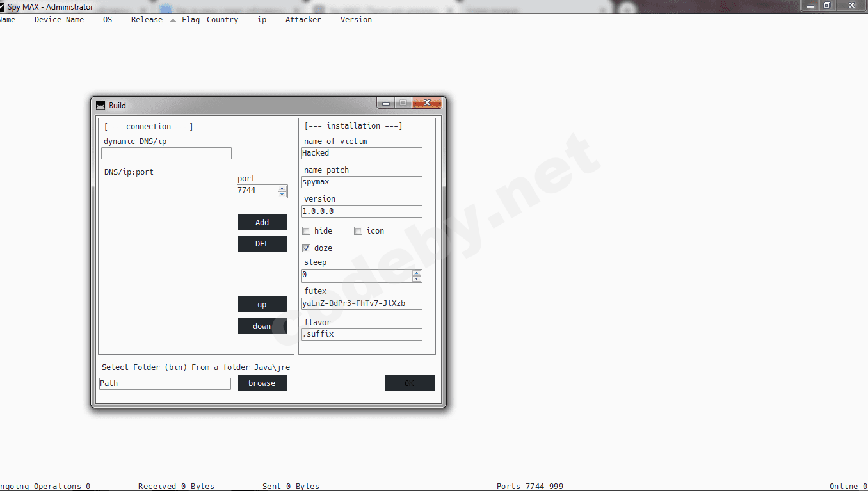Click the Flag column header
Image resolution: width=868 pixels, height=491 pixels.
pyautogui.click(x=191, y=20)
